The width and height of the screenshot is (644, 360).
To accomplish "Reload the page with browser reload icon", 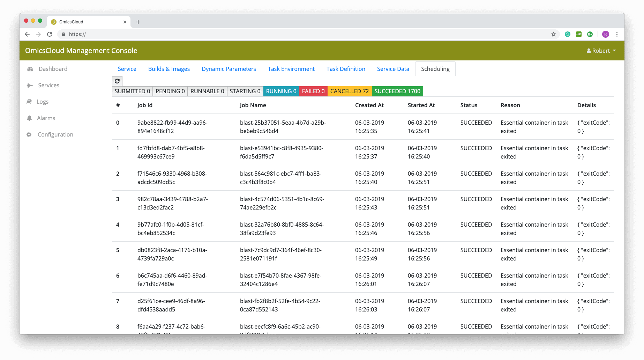I will coord(50,34).
